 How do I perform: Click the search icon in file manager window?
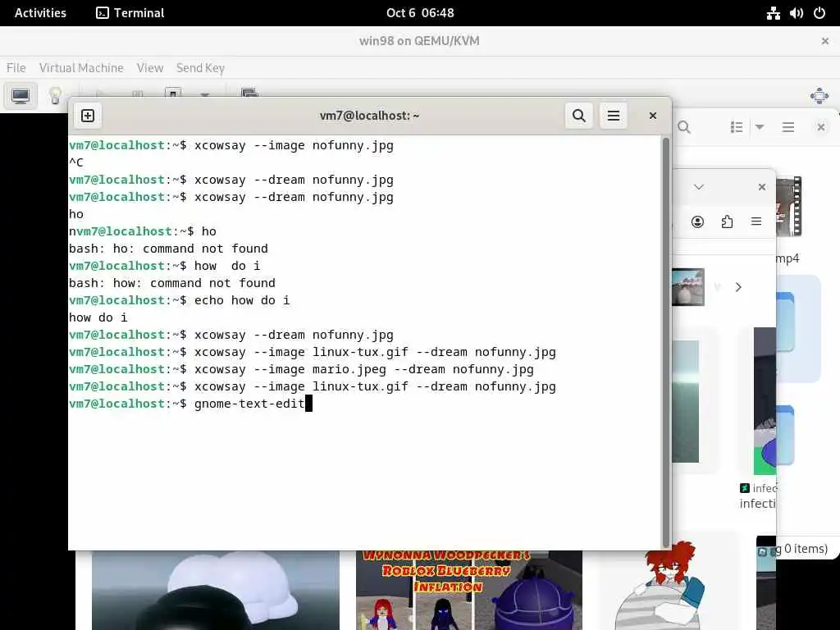click(684, 127)
